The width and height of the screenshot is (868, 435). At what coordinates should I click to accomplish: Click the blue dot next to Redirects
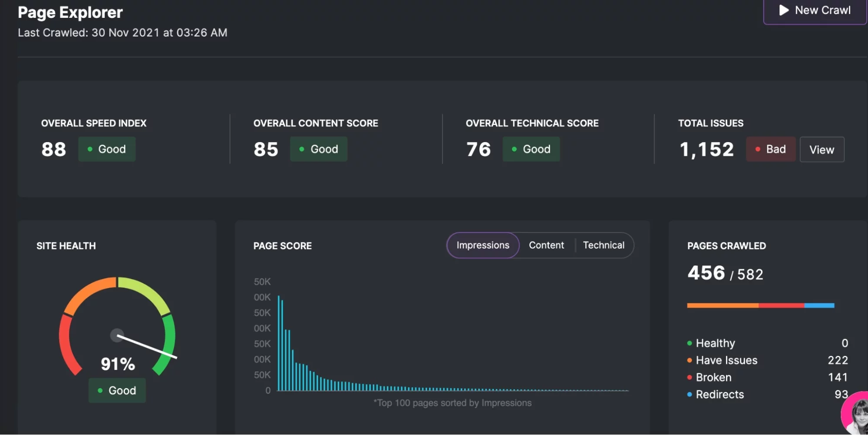coord(690,395)
